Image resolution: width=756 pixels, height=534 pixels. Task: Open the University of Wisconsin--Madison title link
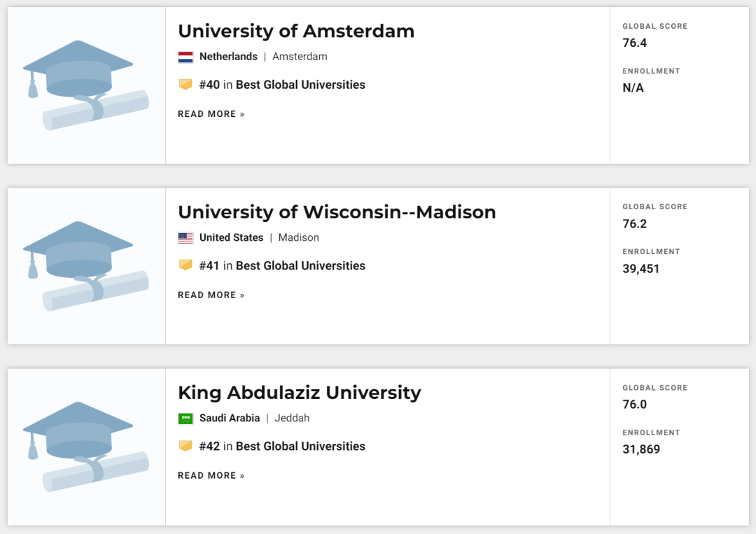pos(337,212)
